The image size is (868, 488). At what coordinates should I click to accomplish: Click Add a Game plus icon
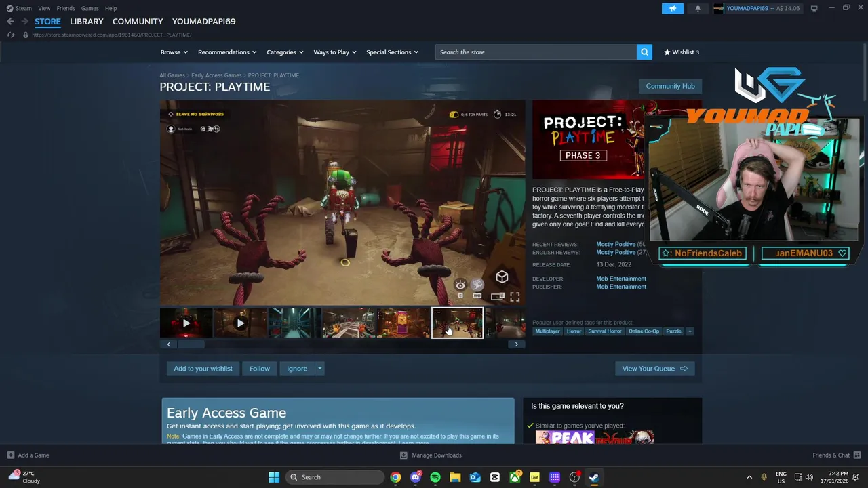point(10,455)
